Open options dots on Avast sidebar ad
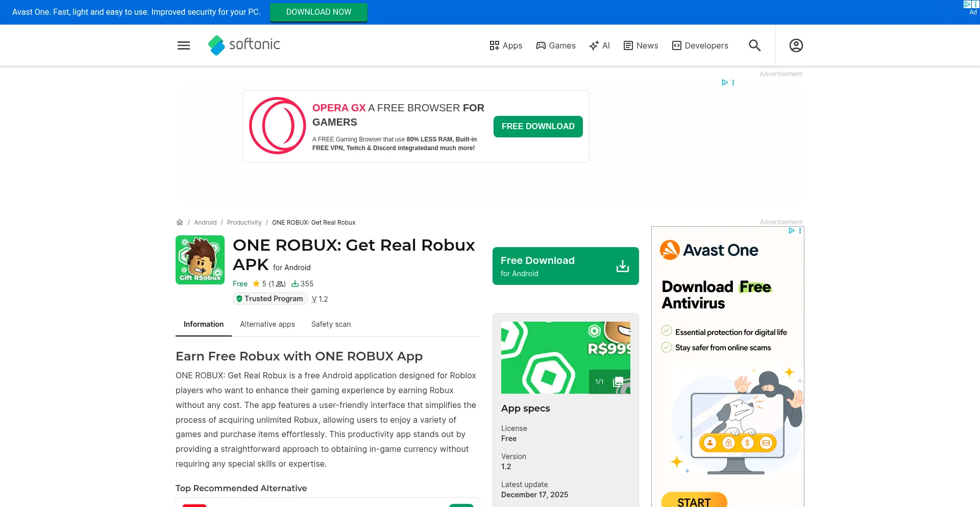This screenshot has width=980, height=507. point(800,231)
